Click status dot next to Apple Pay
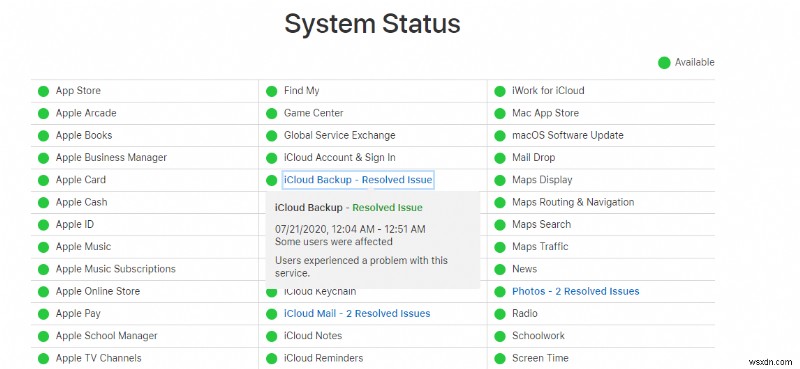800x369 pixels. pyautogui.click(x=43, y=314)
